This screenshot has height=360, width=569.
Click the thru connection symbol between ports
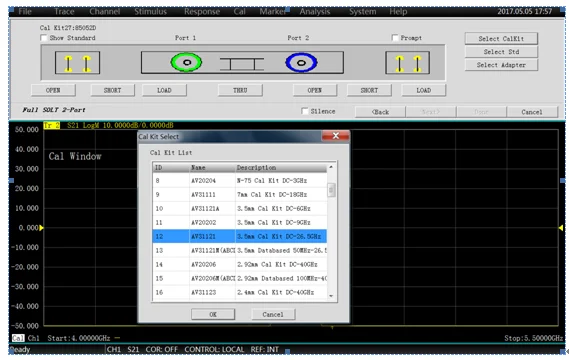(242, 64)
